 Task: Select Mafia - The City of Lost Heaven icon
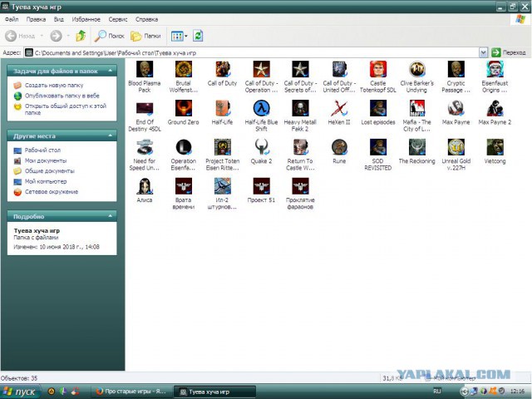coord(417,108)
